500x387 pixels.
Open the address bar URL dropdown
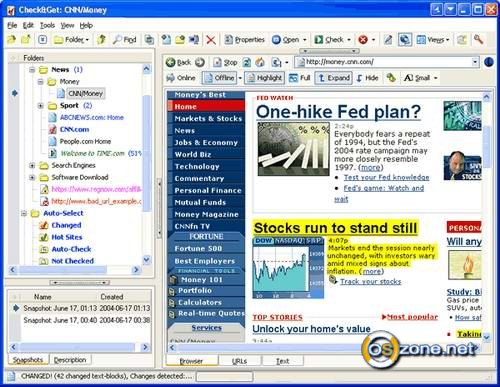pos(475,62)
